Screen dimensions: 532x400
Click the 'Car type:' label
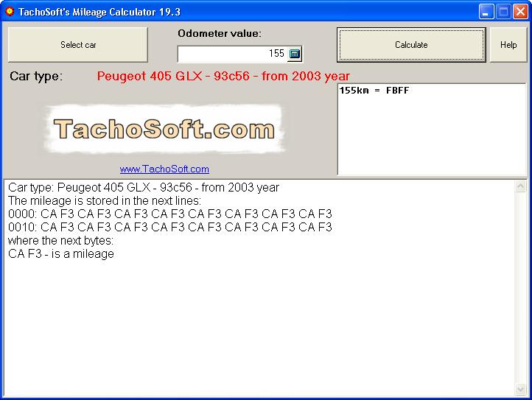pos(36,77)
